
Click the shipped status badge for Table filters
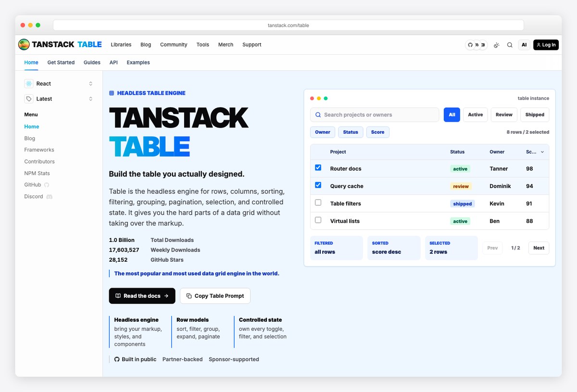[463, 203]
